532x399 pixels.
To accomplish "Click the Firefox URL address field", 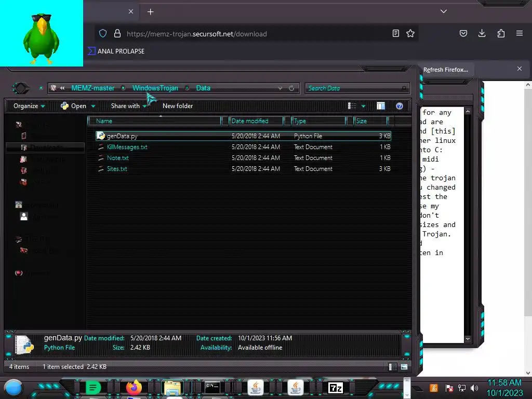I will pyautogui.click(x=258, y=34).
